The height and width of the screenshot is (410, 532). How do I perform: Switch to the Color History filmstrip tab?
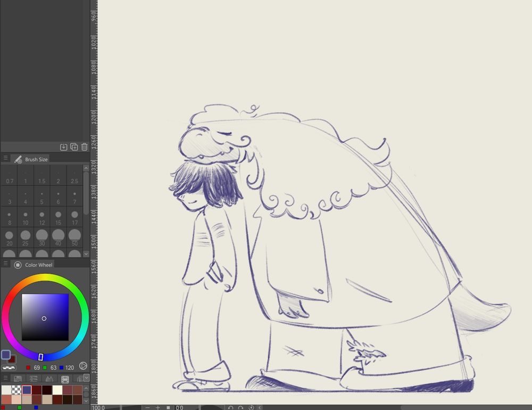(65, 379)
